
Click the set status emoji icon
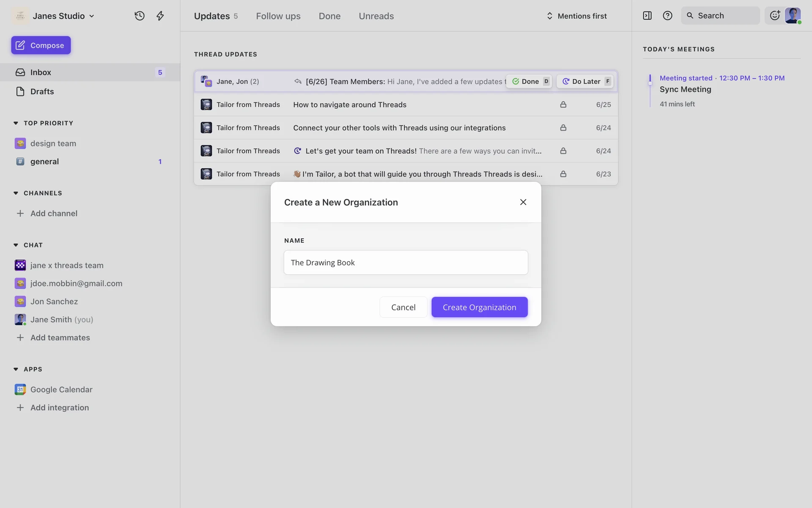(x=775, y=16)
